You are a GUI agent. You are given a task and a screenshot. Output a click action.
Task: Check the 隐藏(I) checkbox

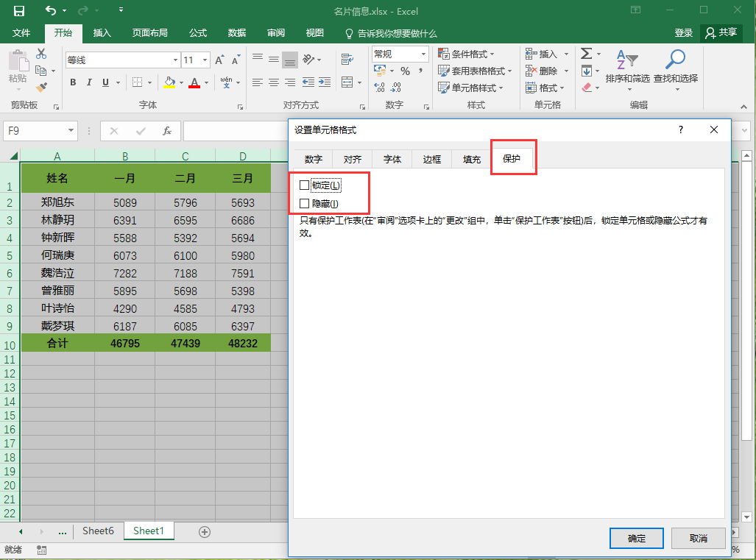tap(304, 203)
